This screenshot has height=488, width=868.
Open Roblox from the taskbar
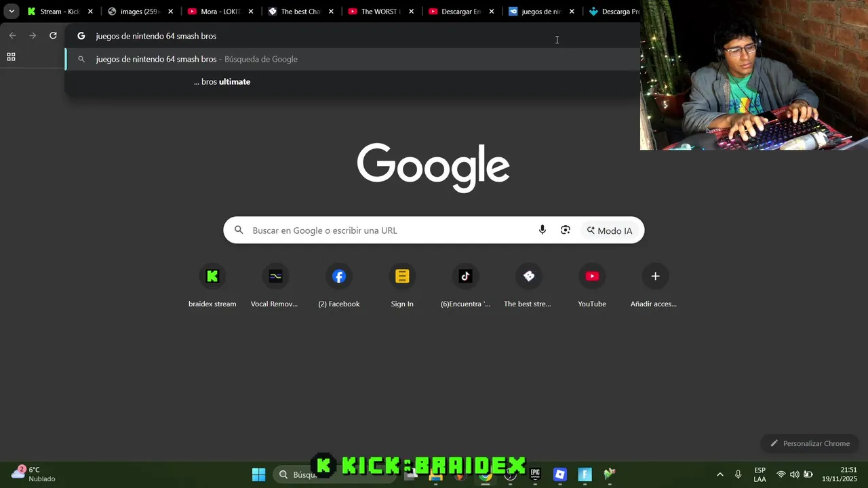click(x=560, y=474)
